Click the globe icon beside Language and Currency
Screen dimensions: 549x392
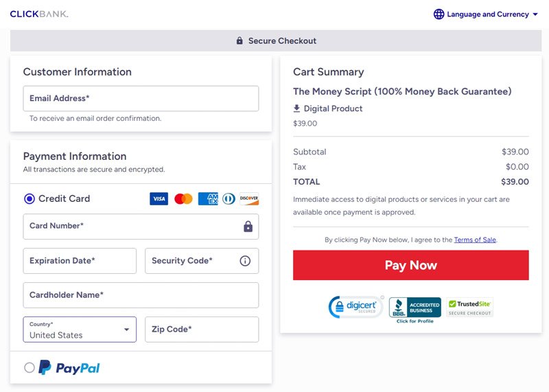(439, 14)
